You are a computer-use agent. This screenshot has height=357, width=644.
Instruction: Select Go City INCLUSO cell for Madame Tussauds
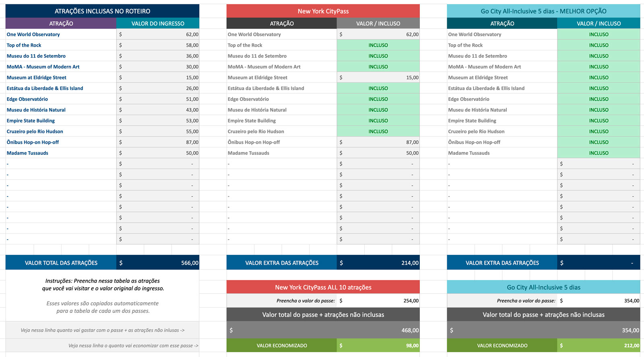pos(599,153)
